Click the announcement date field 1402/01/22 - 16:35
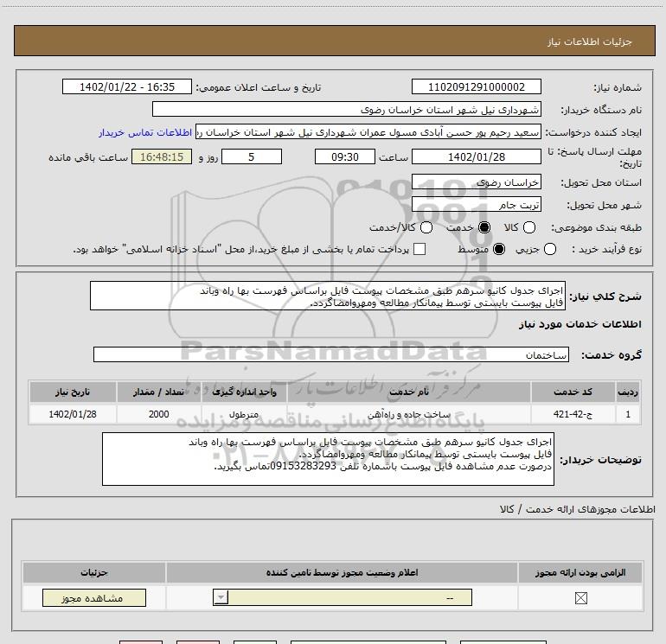The width and height of the screenshot is (666, 644). pos(127,87)
